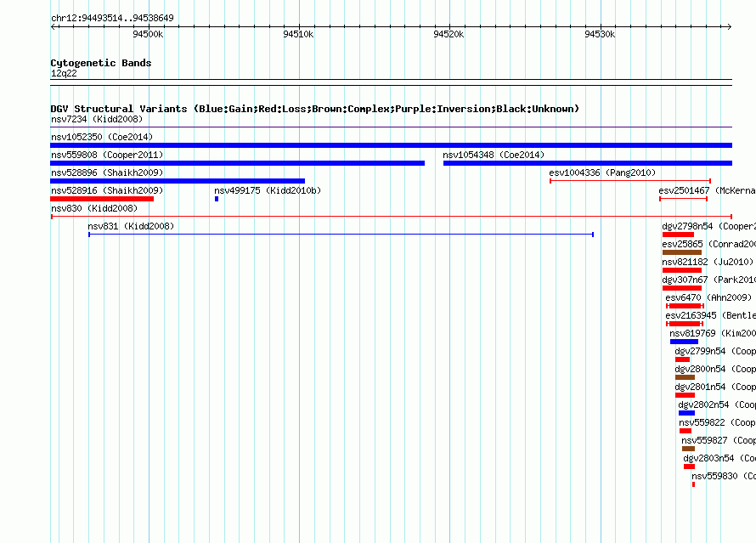Click the nsv528916 red loss bar

click(x=102, y=199)
